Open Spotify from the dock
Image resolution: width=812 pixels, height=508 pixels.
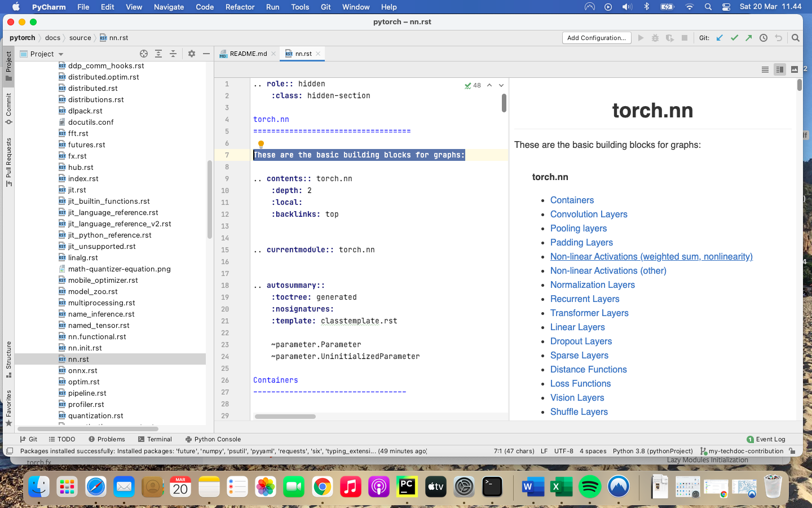(590, 487)
